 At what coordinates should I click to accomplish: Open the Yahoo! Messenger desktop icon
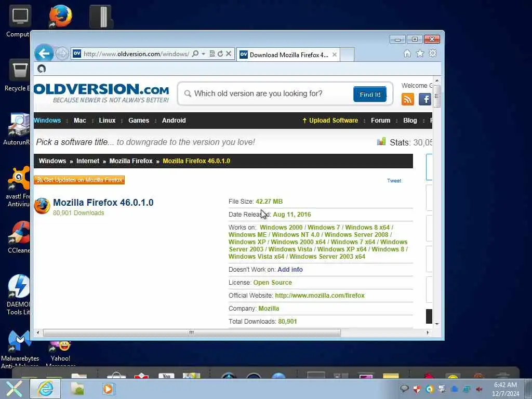tap(60, 354)
